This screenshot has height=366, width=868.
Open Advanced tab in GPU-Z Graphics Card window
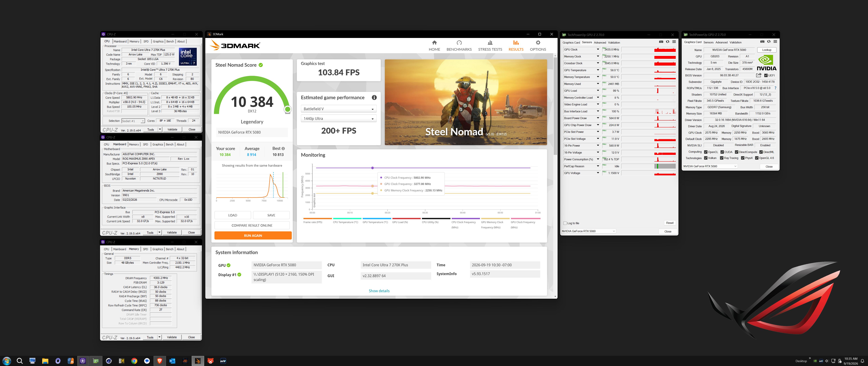click(x=721, y=42)
